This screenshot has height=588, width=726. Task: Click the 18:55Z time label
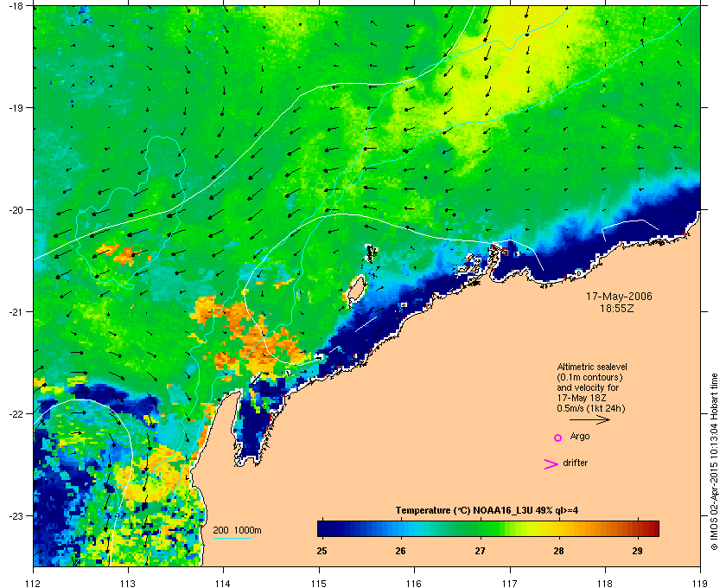(x=617, y=308)
